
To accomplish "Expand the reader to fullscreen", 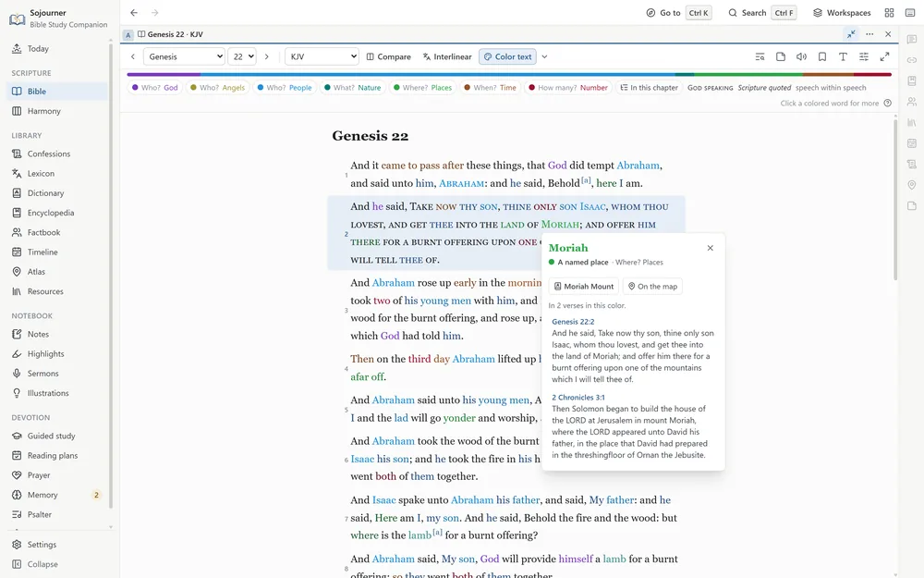I will point(884,56).
